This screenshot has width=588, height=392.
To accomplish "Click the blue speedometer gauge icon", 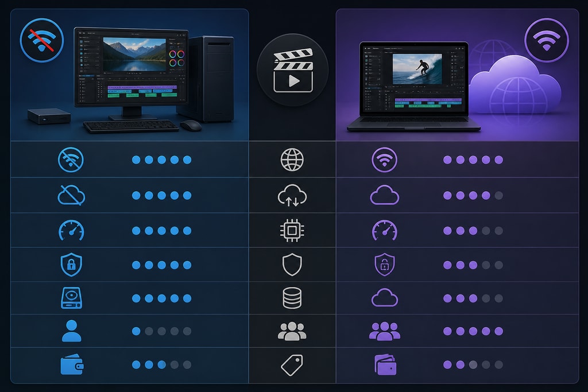I will [71, 231].
